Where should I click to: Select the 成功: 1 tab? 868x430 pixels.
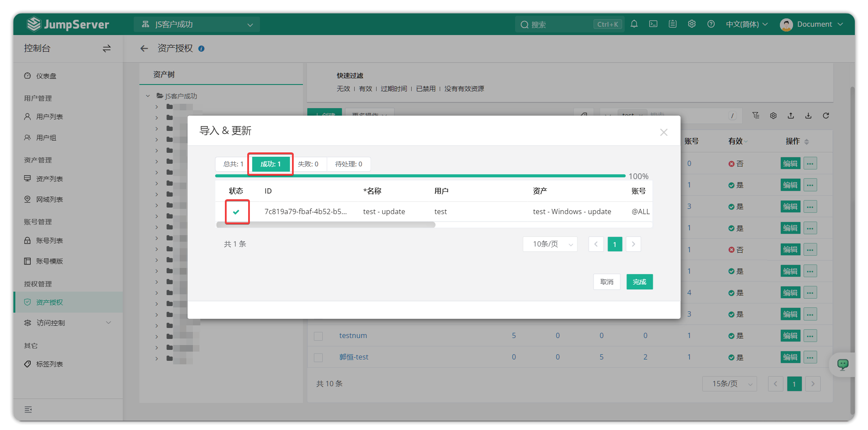tap(270, 164)
